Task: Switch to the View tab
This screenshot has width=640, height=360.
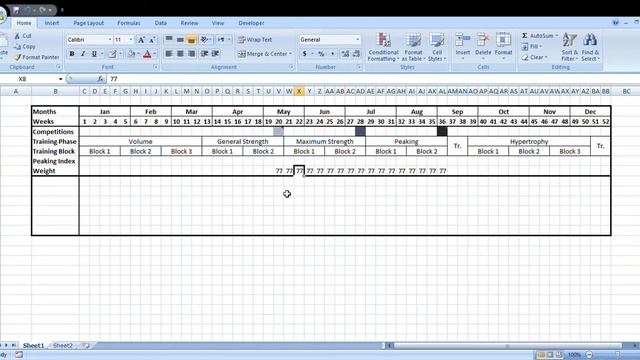Action: tap(218, 23)
